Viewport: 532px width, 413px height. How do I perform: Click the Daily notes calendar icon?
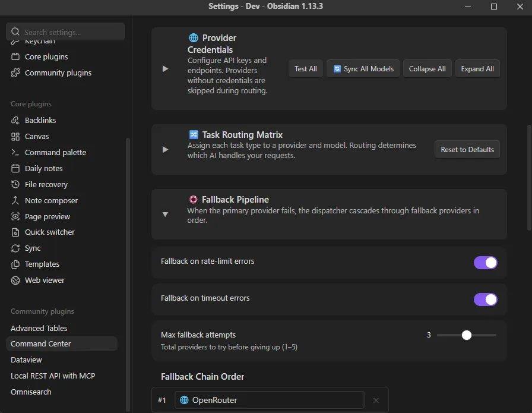(x=15, y=168)
